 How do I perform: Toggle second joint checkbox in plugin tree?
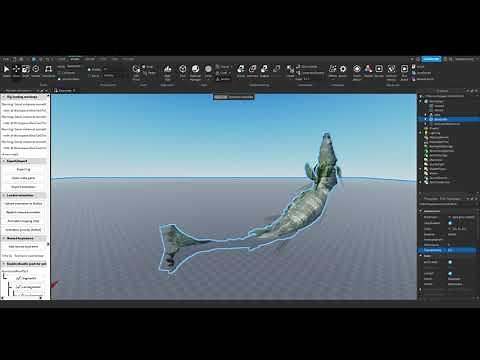[19, 287]
